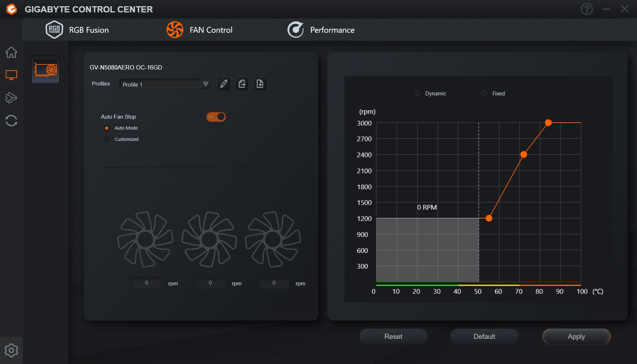Open the help question mark icon

point(587,9)
